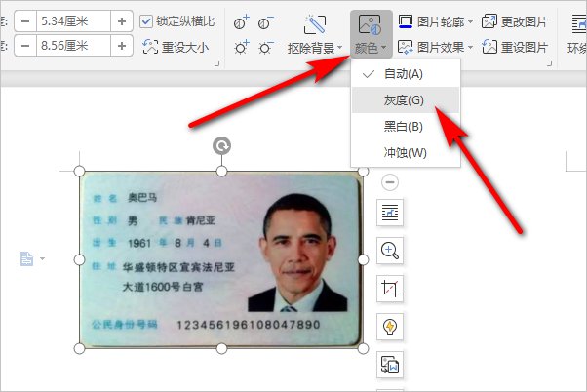
Task: Open size group dialog launcher
Action: pos(216,64)
